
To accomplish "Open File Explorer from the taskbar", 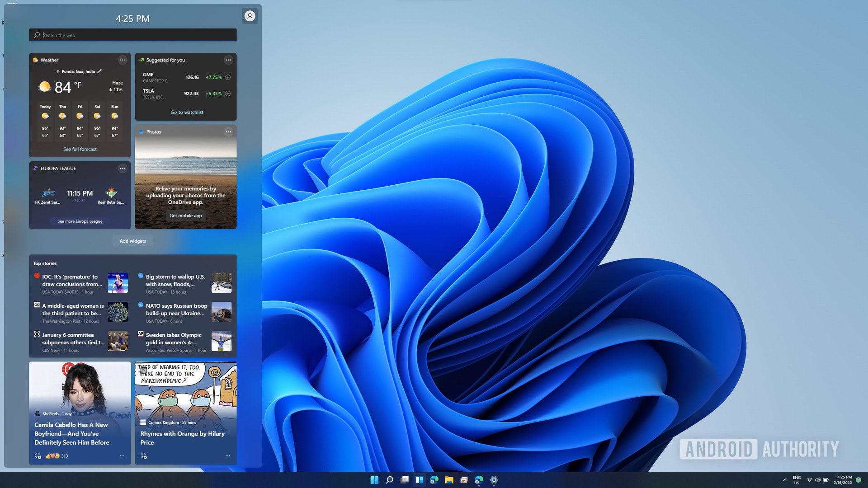I will [449, 480].
